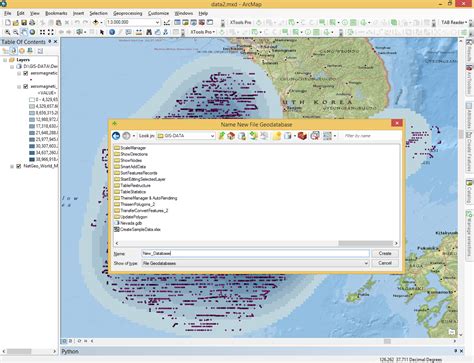Click the TOC Options icon

coord(40,51)
